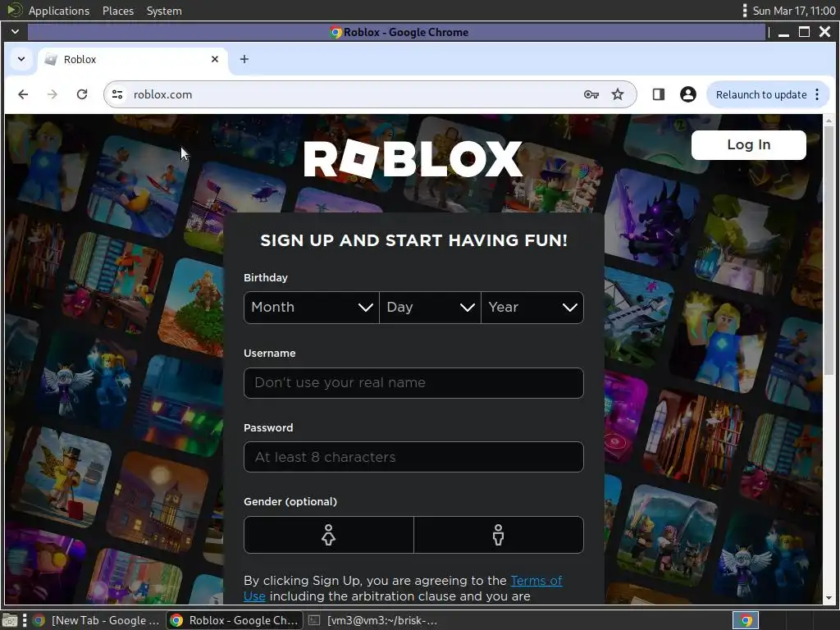Open window menu arrow in title bar

(x=15, y=32)
